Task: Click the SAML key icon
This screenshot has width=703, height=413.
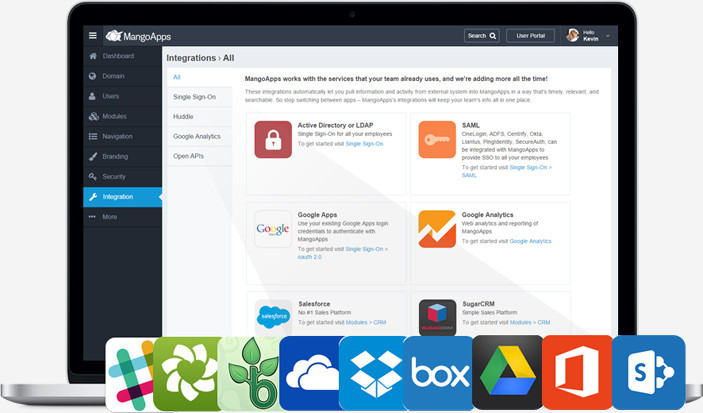Action: click(437, 139)
